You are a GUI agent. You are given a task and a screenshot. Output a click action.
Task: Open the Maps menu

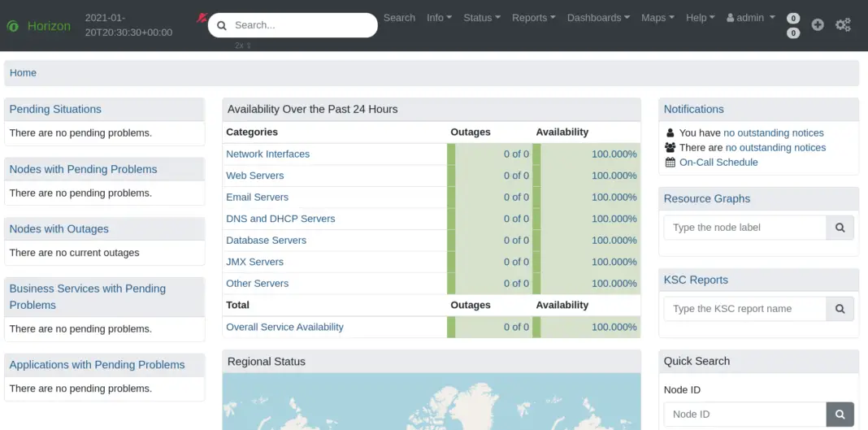click(x=658, y=18)
